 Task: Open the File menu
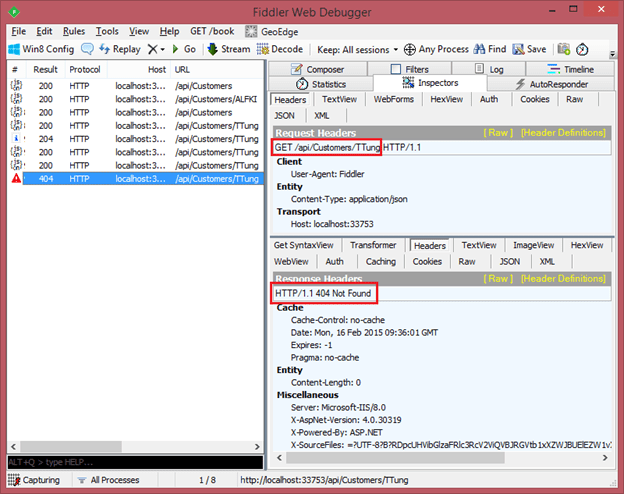(19, 31)
